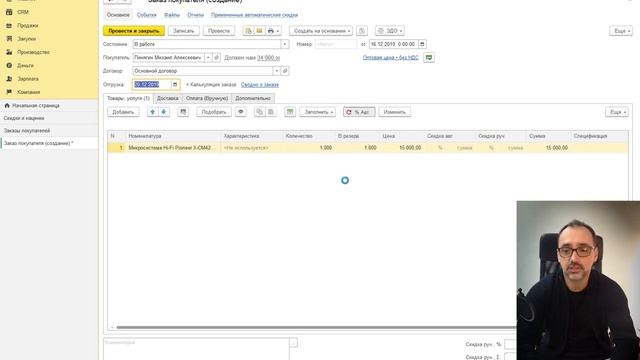Screen dimensions: 640x360
Task: Click into the Комментарий field
Action: 196,349
